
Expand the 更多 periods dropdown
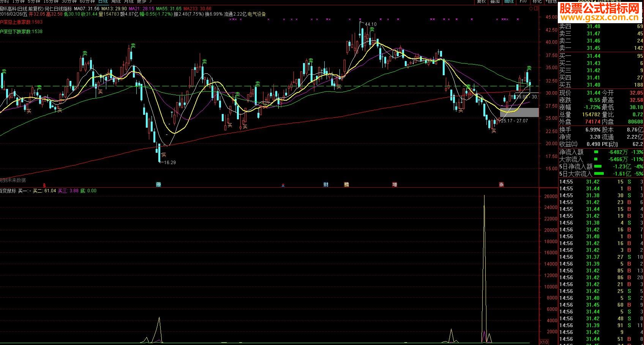[x=142, y=2]
